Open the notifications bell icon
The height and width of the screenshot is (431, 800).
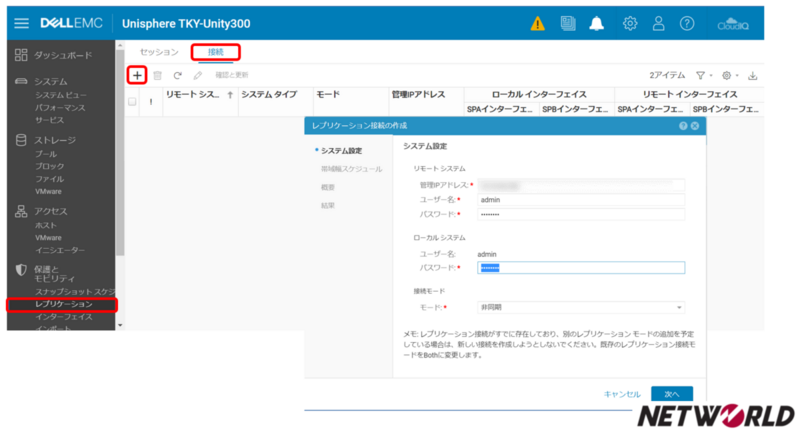point(596,23)
